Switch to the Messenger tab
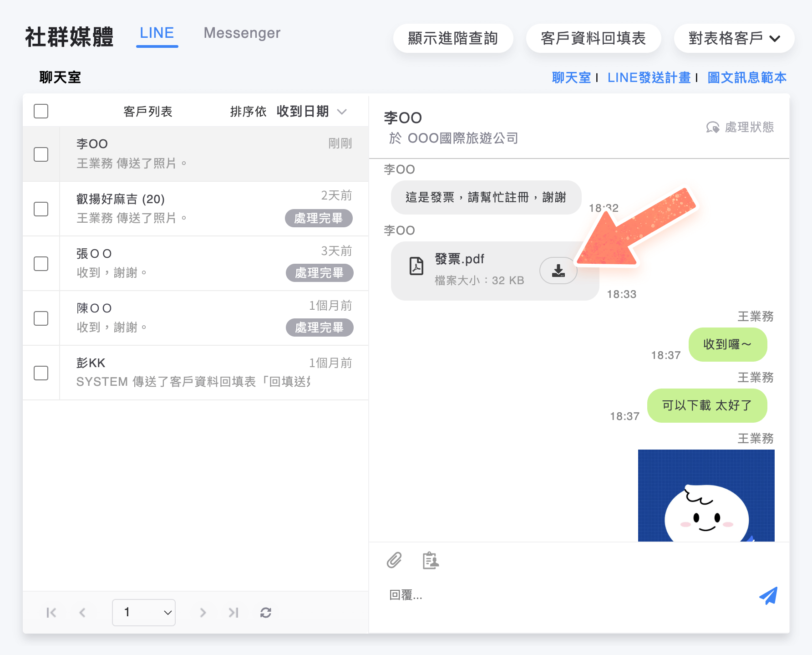Screen dimensions: 812x655 click(242, 33)
